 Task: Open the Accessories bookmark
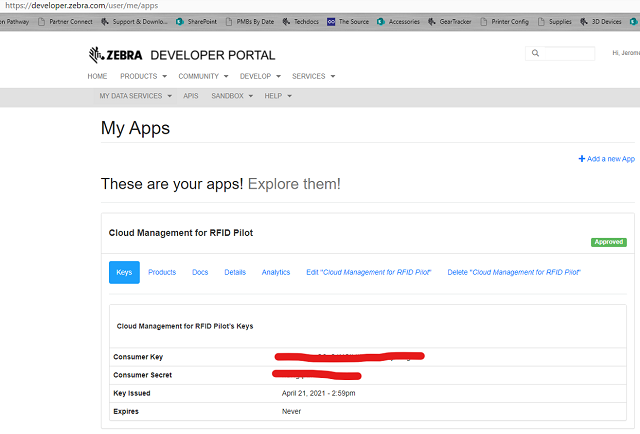tap(398, 22)
